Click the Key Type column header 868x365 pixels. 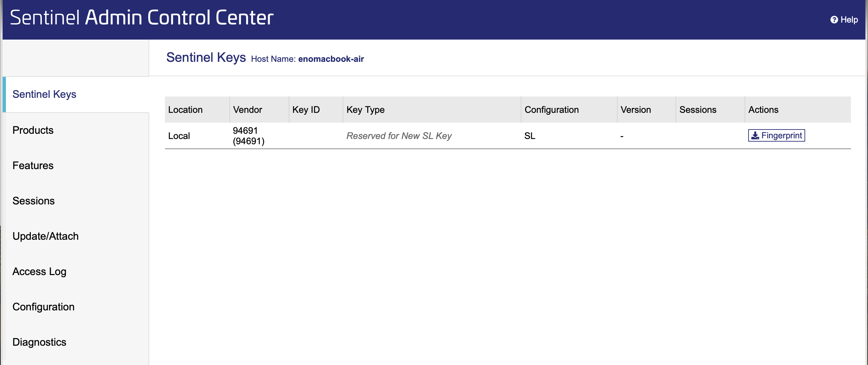[x=432, y=110]
